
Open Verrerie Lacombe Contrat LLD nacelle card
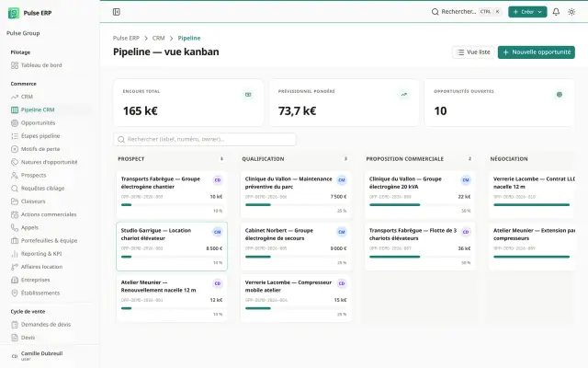coord(532,195)
